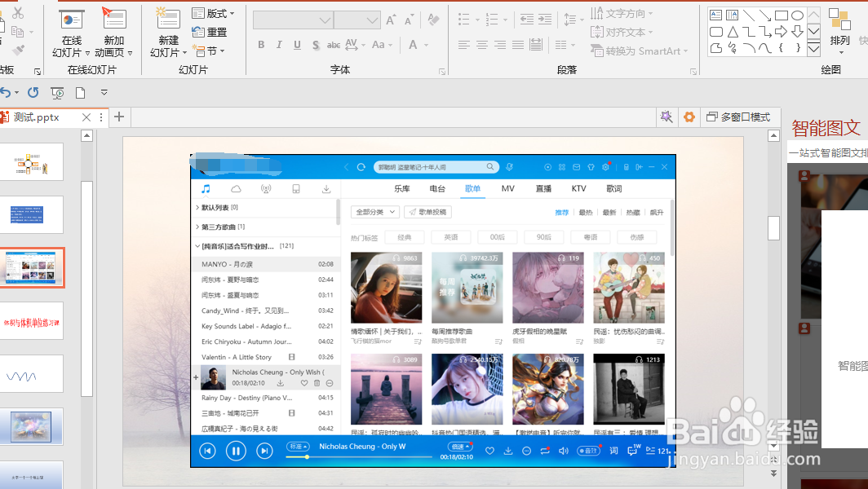Click the 在线幻灯片 online slides button
868x489 pixels.
click(x=72, y=33)
